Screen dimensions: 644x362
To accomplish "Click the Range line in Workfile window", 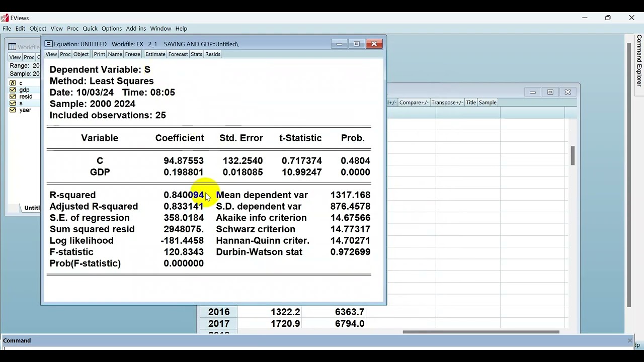I will tap(25, 66).
